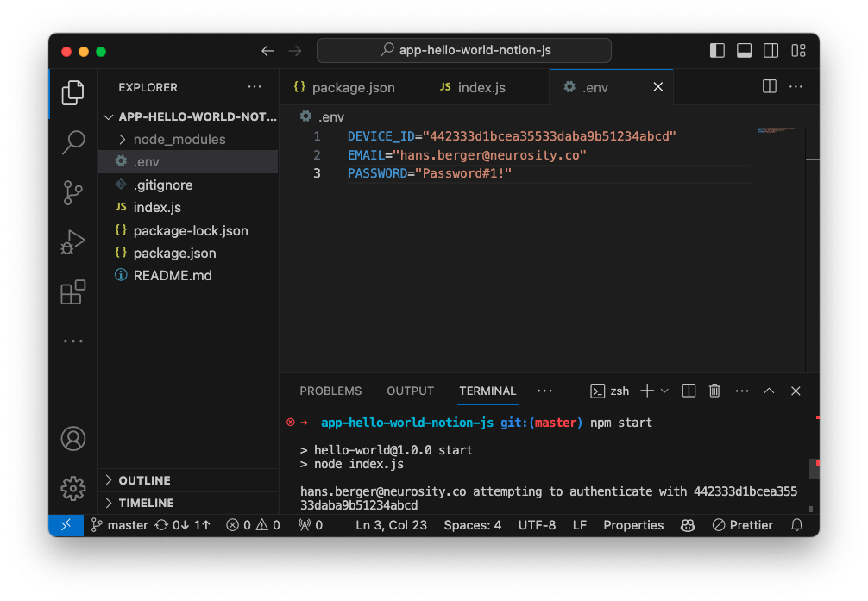Toggle the bottom Panel layout button
Screen dimensions: 868x601
744,51
